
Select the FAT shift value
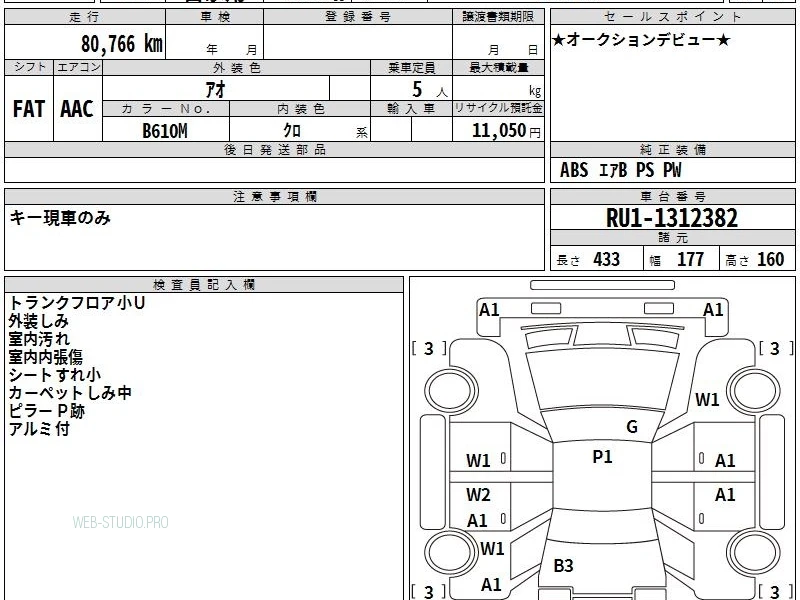(x=29, y=109)
